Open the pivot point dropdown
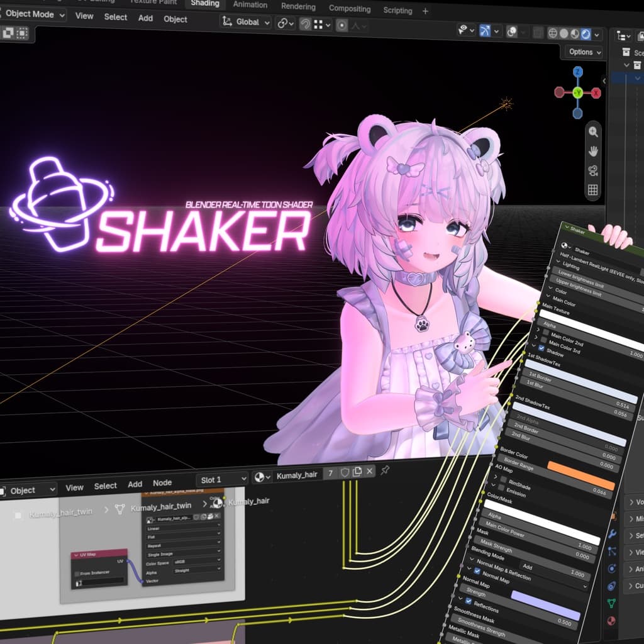Screen dimensions: 644x644 click(286, 23)
